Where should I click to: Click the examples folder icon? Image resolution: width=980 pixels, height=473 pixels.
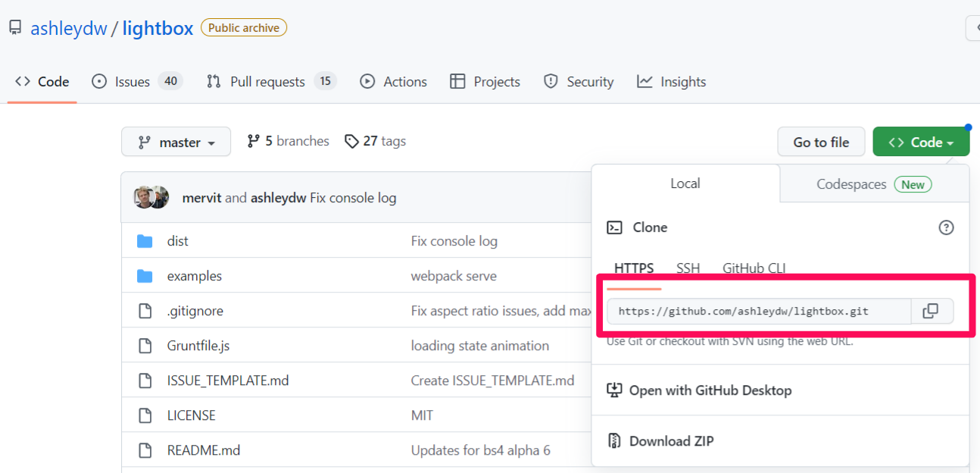(145, 276)
